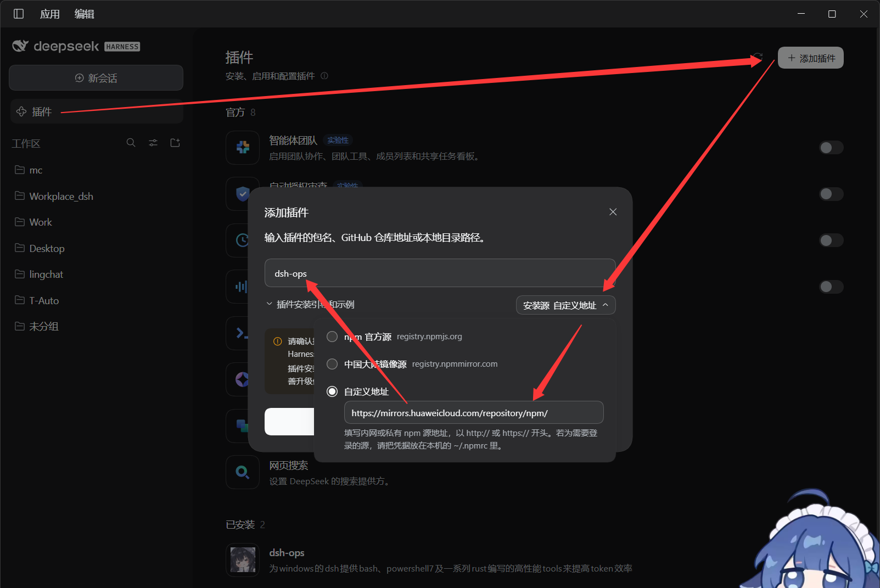Expand the 插件安装引导和示例 section
The height and width of the screenshot is (588, 880).
tap(310, 304)
